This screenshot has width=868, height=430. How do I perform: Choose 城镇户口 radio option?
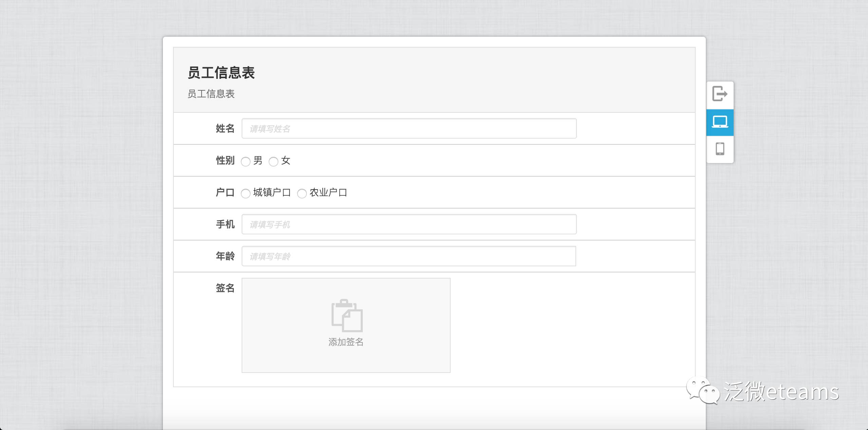click(246, 193)
